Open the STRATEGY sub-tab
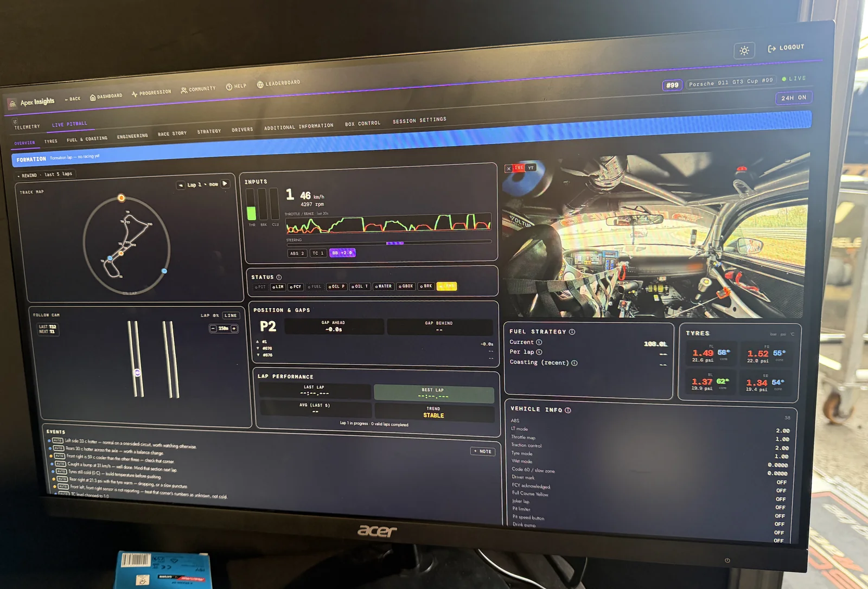Image resolution: width=868 pixels, height=589 pixels. (x=209, y=132)
